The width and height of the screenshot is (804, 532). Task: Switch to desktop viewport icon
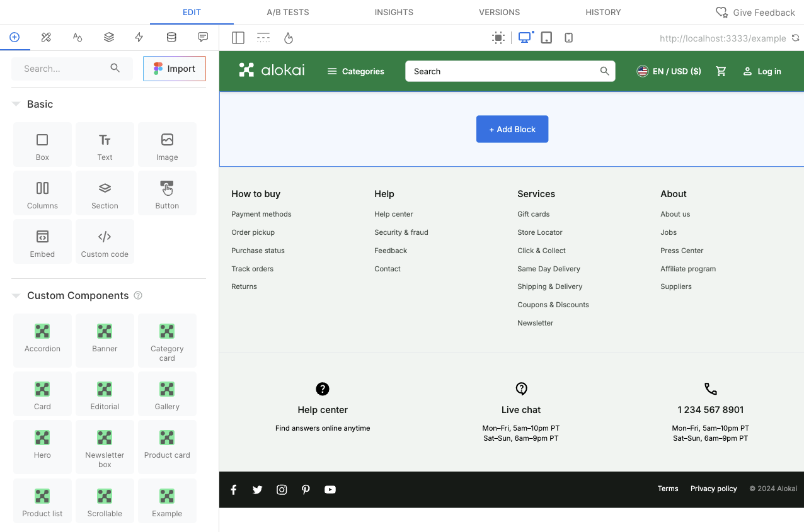(x=524, y=38)
